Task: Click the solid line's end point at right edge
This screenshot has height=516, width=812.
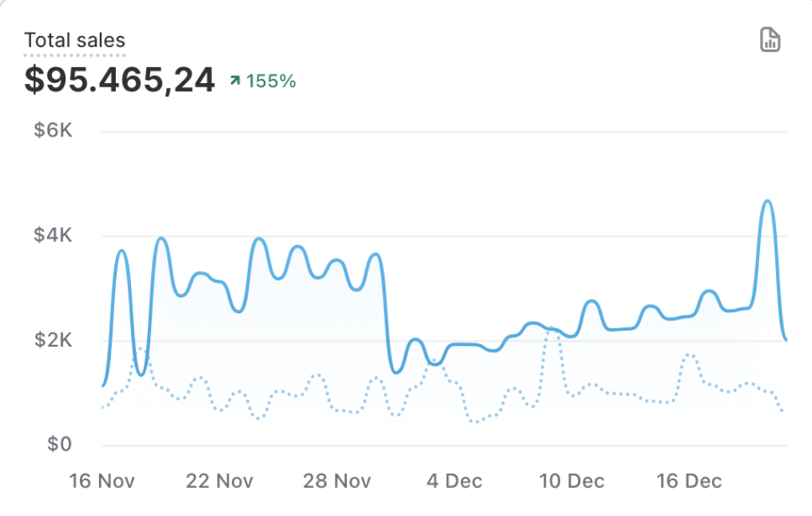Action: tap(787, 340)
